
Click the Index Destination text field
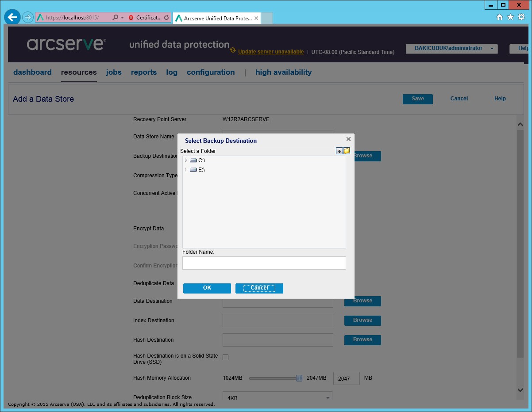278,320
